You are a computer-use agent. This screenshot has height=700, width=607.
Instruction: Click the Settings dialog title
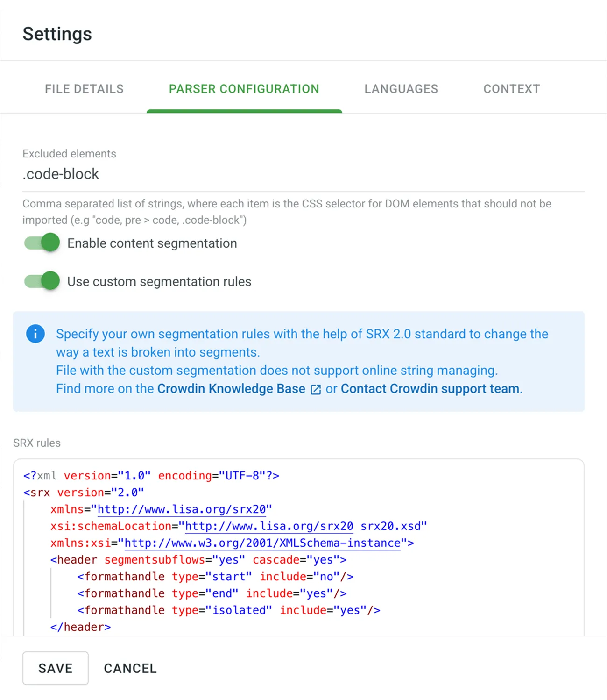click(x=57, y=33)
